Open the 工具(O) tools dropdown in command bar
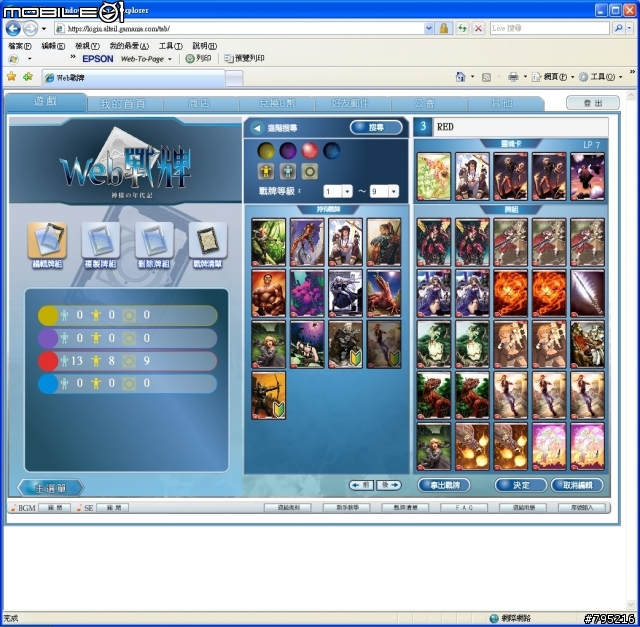The height and width of the screenshot is (627, 640). coord(620,77)
